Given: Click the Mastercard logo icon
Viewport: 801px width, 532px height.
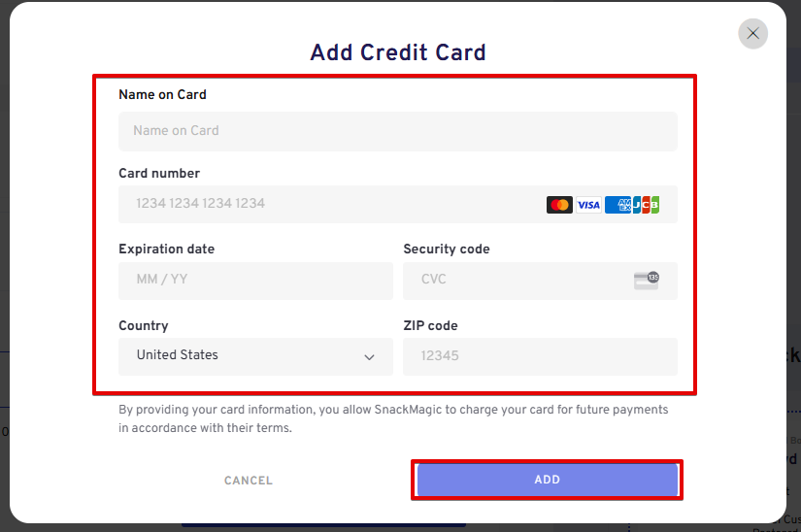Looking at the screenshot, I should [x=559, y=205].
